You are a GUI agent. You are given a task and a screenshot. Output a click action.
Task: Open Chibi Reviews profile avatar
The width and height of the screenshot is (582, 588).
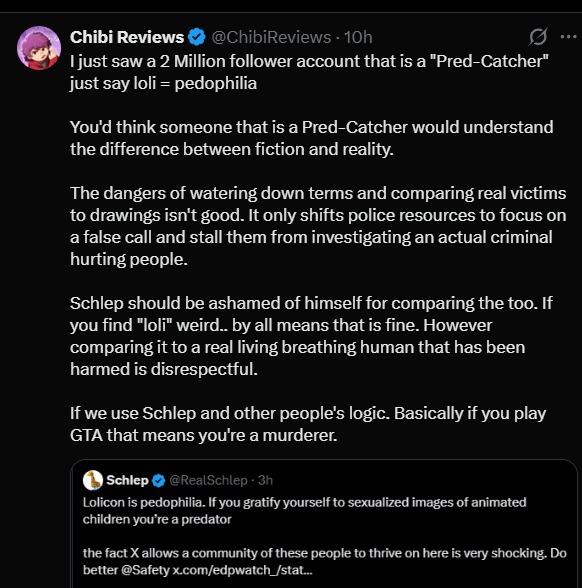point(39,48)
